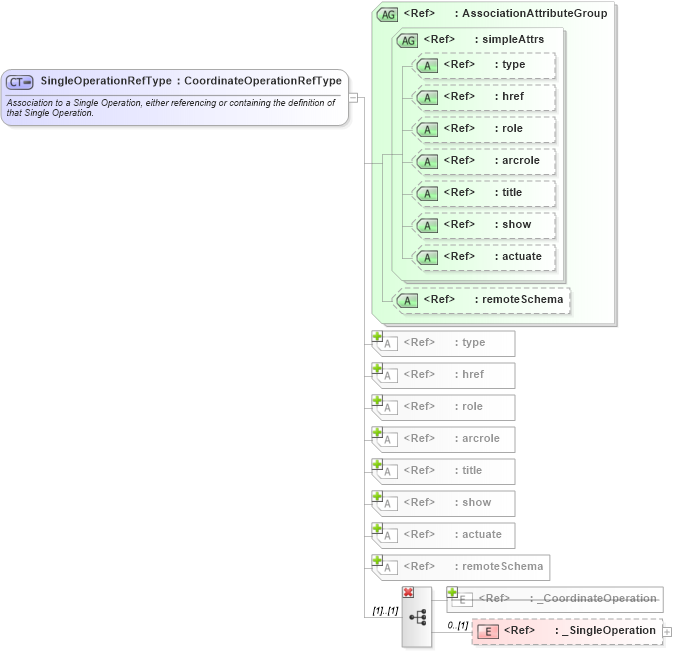Click green plus on grayed remoteSchema attribute
Image resolution: width=673 pixels, height=651 pixels.
point(377,560)
